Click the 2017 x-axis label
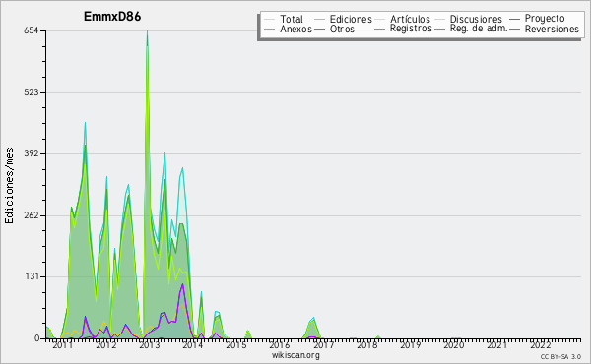Viewport: 591px width, 364px height. pyautogui.click(x=323, y=345)
